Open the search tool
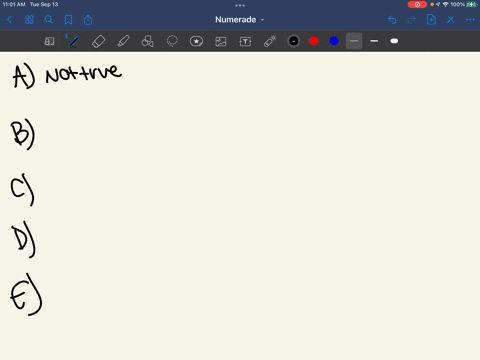 coord(49,20)
